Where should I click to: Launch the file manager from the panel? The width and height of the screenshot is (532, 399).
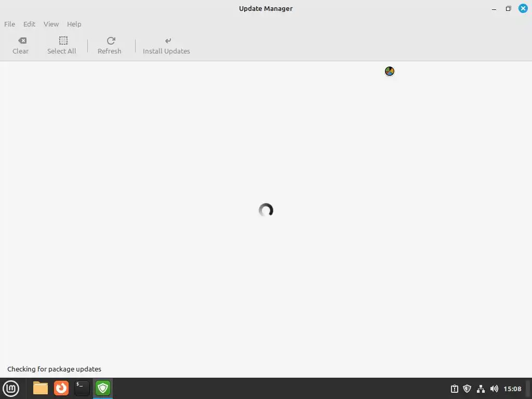coord(41,388)
